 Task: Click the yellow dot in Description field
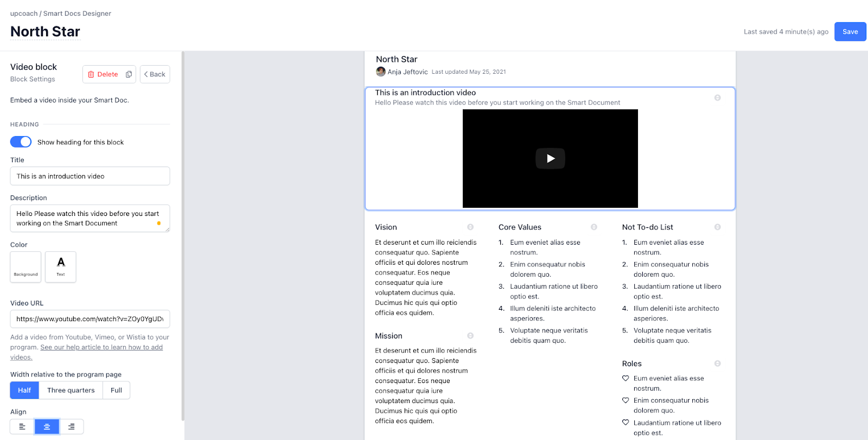(159, 223)
